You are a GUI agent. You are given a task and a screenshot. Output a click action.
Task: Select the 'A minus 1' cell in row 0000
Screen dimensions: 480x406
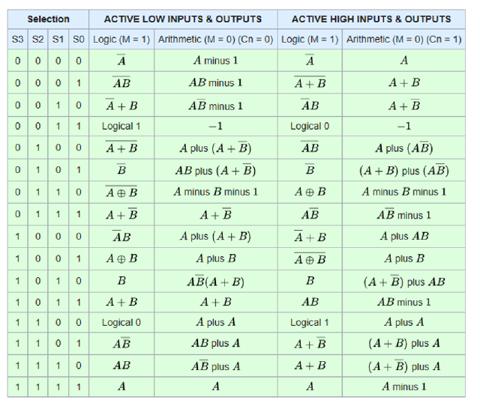click(216, 61)
